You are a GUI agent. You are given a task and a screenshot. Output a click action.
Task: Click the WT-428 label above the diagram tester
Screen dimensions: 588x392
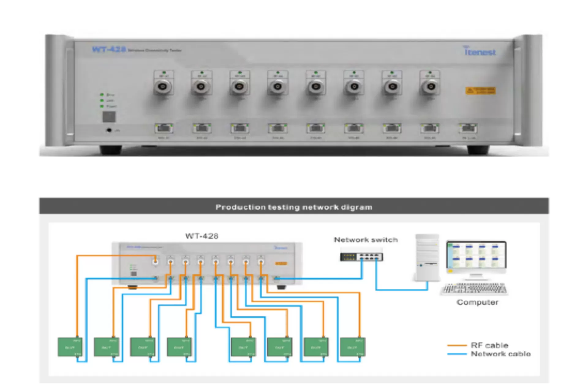tap(202, 236)
